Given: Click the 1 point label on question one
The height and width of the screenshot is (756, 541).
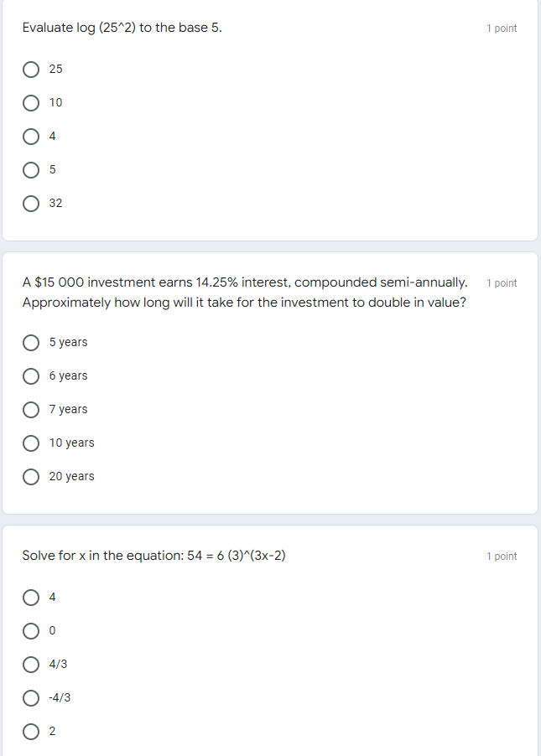Looking at the screenshot, I should click(502, 28).
